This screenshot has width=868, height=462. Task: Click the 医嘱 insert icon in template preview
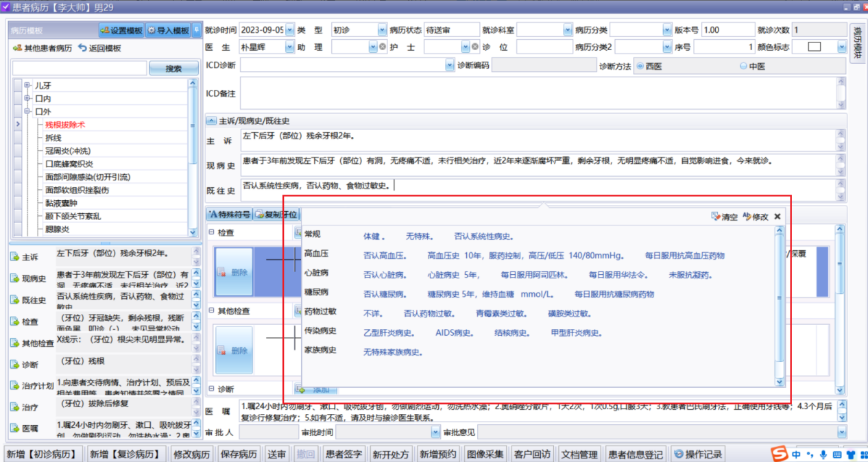click(x=14, y=428)
